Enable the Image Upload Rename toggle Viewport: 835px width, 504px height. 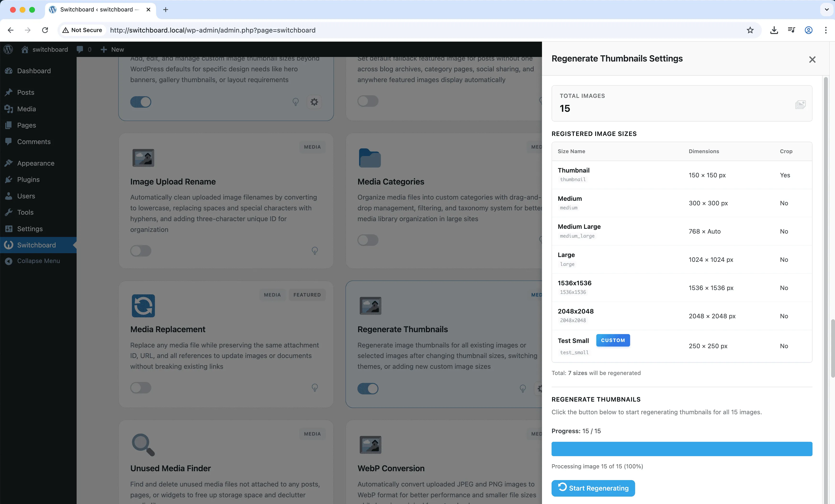point(141,251)
